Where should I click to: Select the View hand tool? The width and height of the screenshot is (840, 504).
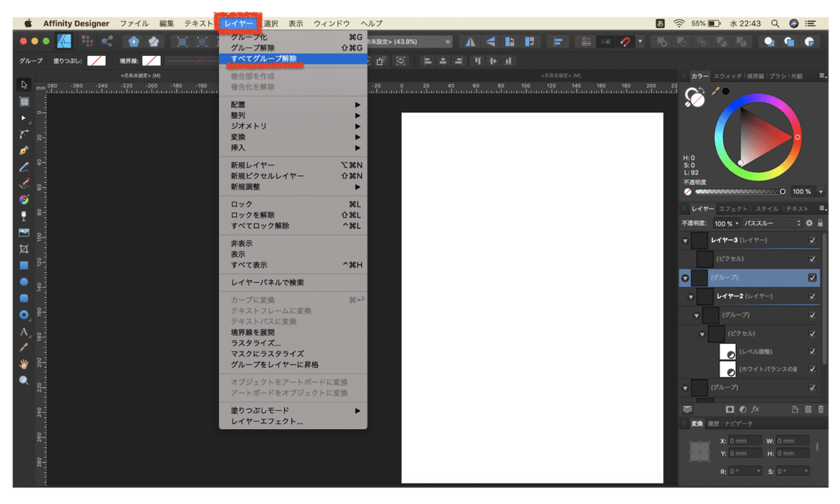[24, 364]
